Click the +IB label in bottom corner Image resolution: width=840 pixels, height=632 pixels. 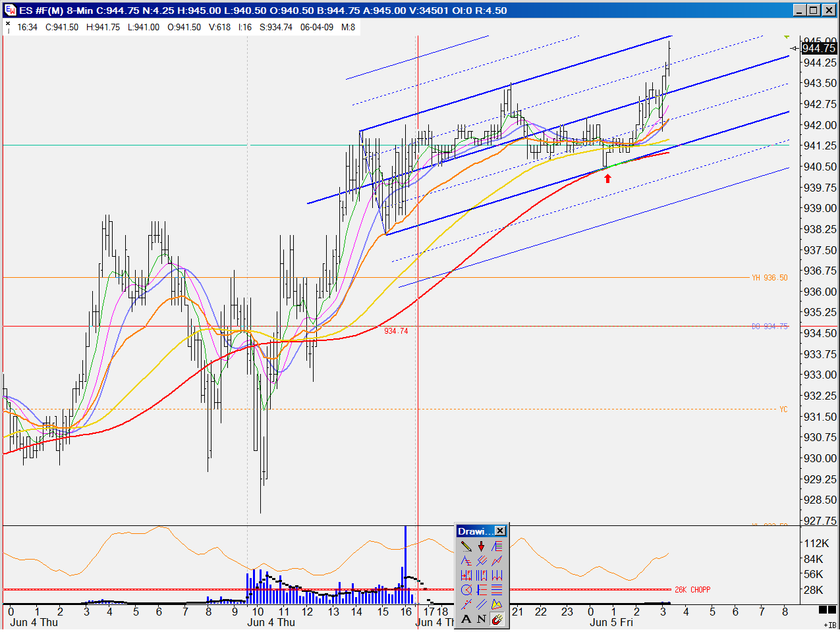830,625
